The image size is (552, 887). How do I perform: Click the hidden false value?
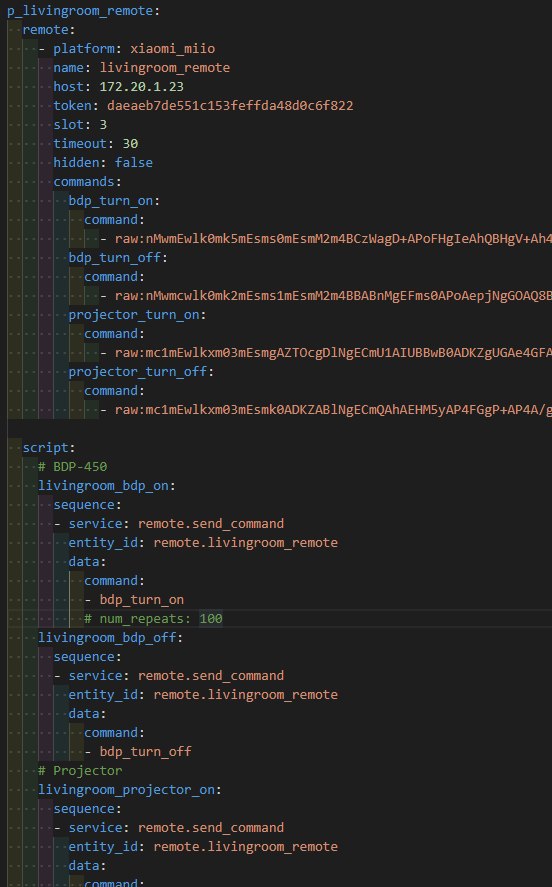133,163
